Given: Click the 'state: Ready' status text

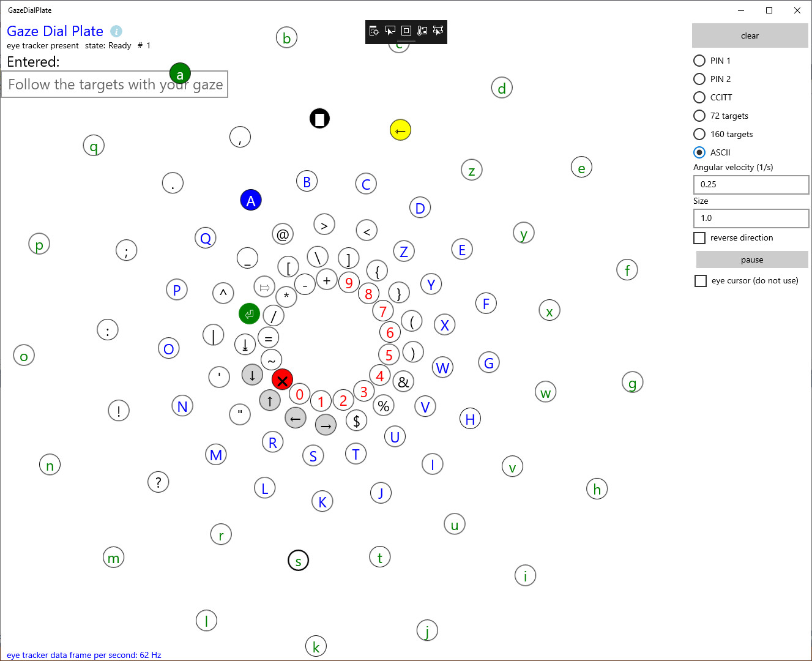Looking at the screenshot, I should click(x=108, y=45).
